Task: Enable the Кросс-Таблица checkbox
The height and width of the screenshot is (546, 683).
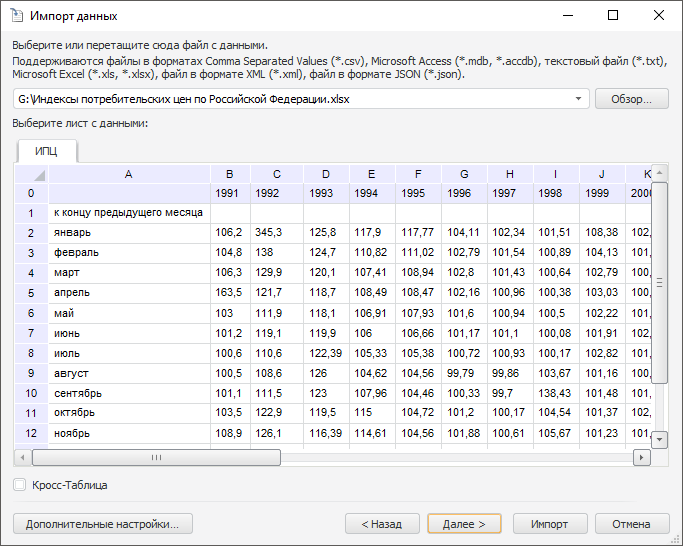Action: 20,485
